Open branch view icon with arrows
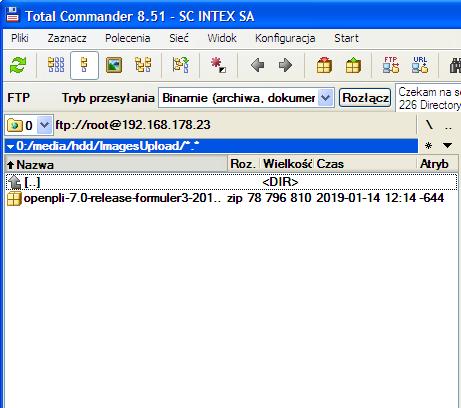461x408 pixels. (181, 65)
